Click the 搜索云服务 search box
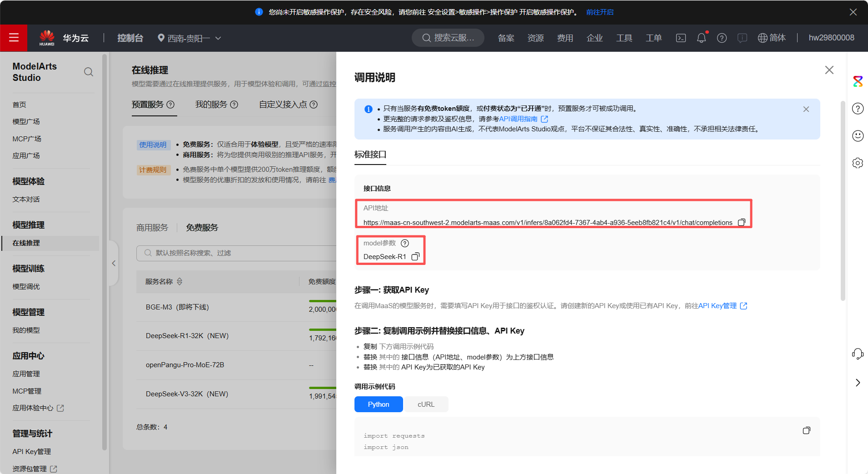Image resolution: width=868 pixels, height=474 pixels. [x=448, y=38]
